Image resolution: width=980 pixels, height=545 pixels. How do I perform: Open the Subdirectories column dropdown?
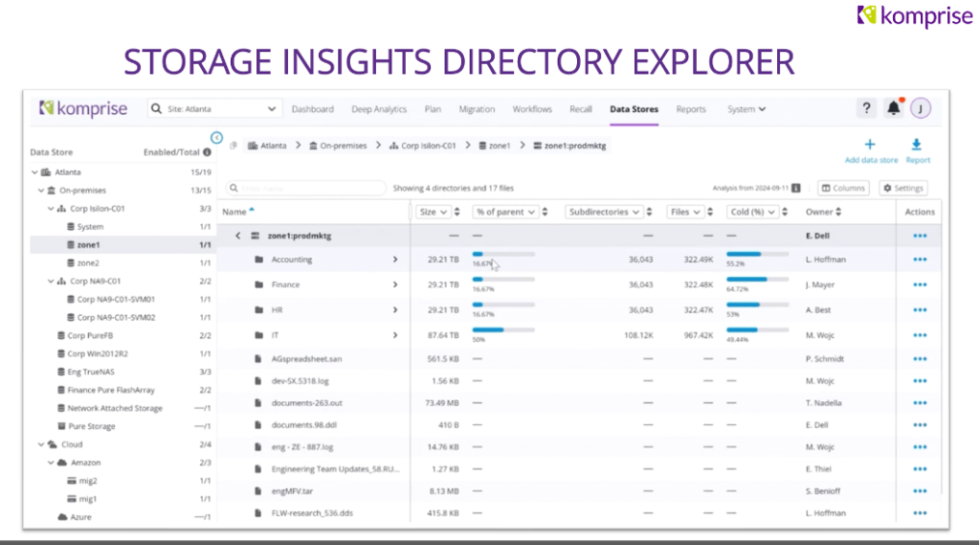604,212
